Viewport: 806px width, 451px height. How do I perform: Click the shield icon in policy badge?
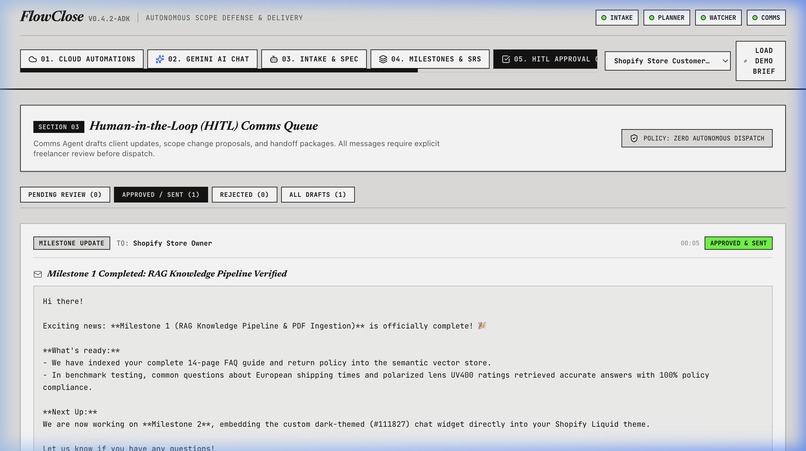634,138
